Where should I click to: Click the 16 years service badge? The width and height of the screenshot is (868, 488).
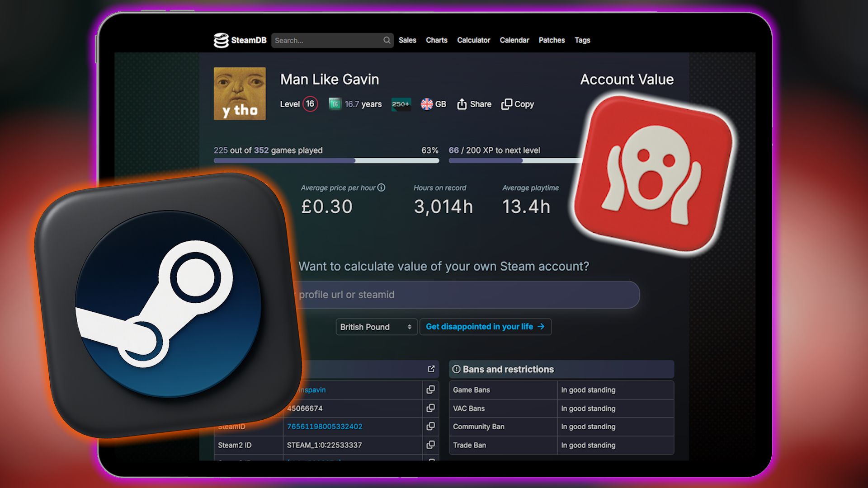(335, 104)
